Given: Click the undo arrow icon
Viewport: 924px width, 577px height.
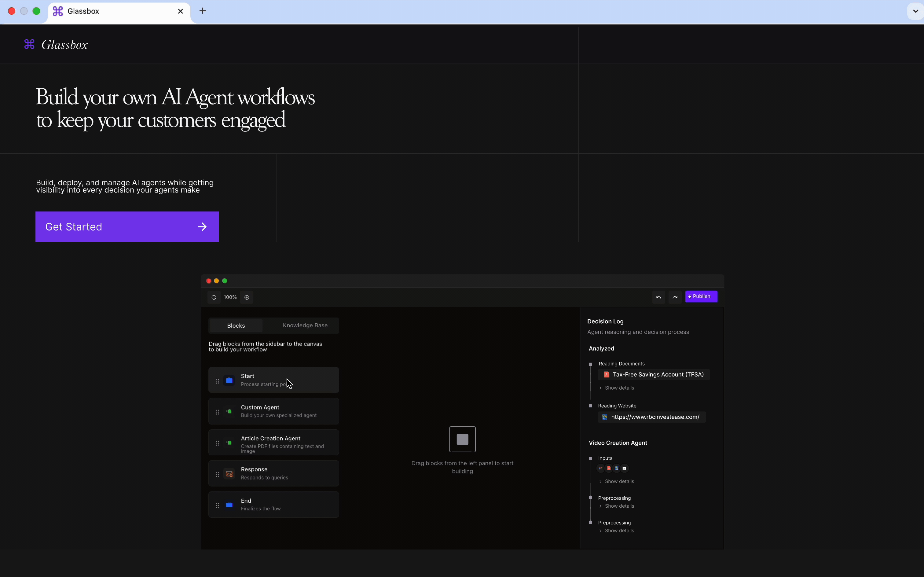Looking at the screenshot, I should [658, 297].
